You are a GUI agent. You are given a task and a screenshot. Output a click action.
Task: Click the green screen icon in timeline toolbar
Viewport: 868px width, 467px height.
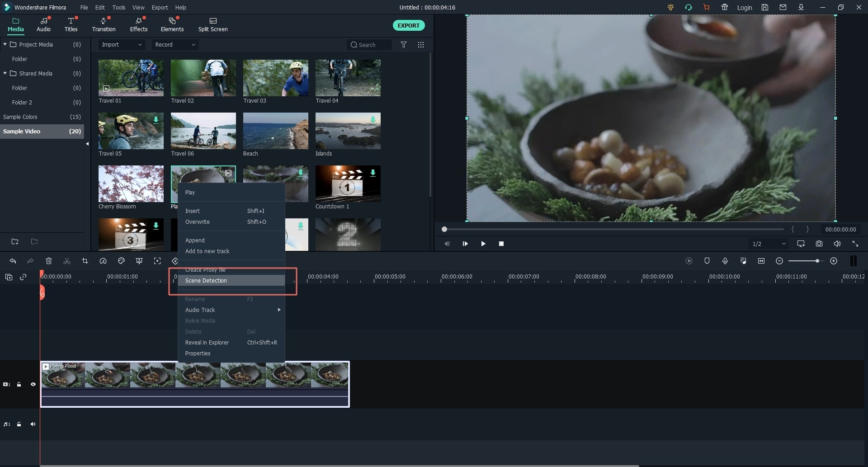[x=139, y=261]
